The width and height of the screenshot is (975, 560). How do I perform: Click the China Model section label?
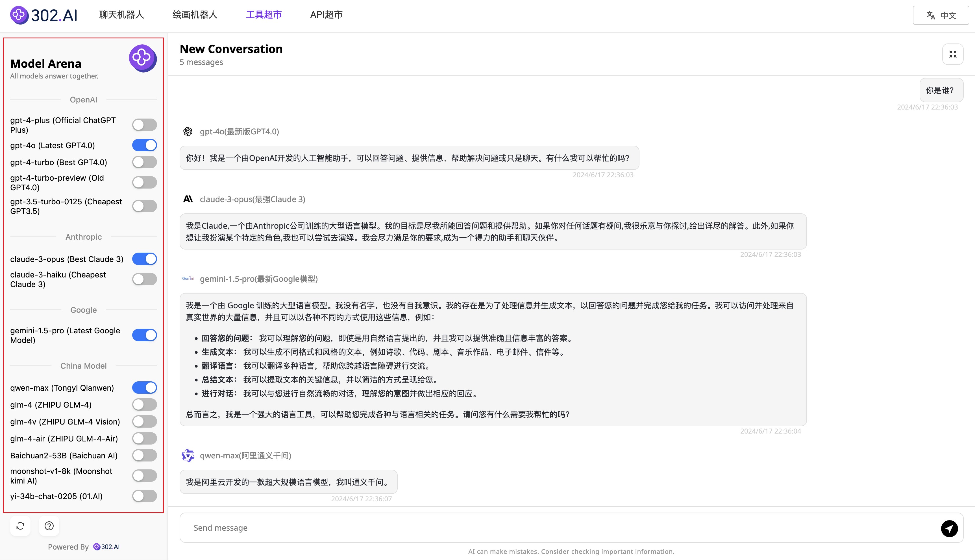(84, 366)
